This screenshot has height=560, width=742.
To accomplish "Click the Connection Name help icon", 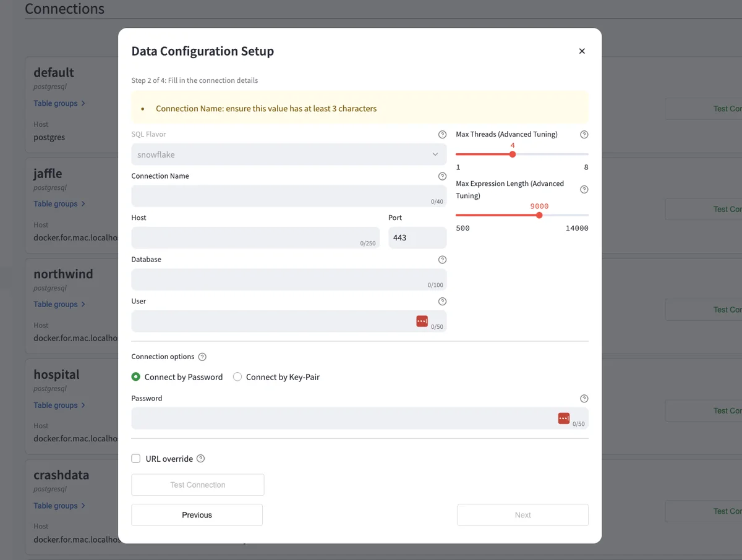I will [x=442, y=176].
